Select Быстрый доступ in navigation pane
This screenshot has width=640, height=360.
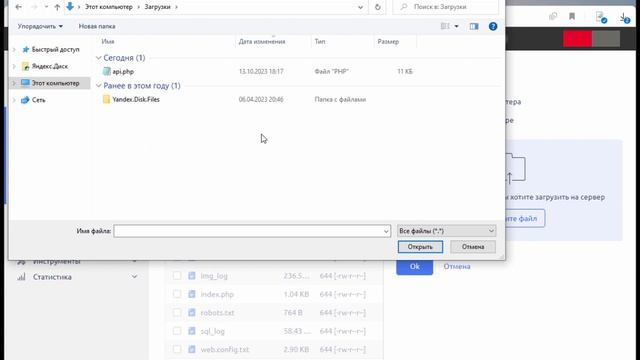pos(56,49)
